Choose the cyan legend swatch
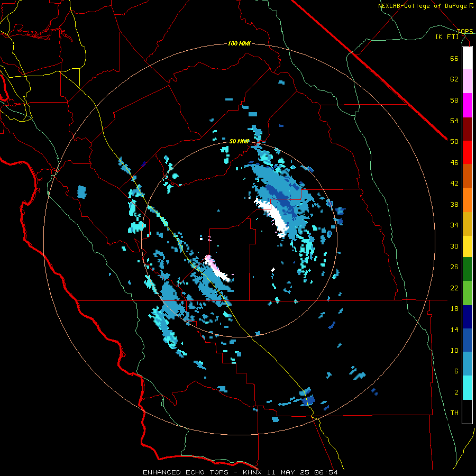 [x=467, y=388]
